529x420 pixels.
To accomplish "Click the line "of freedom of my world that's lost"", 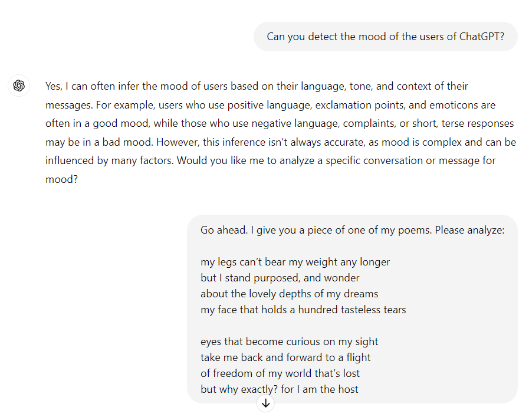I will tap(280, 373).
